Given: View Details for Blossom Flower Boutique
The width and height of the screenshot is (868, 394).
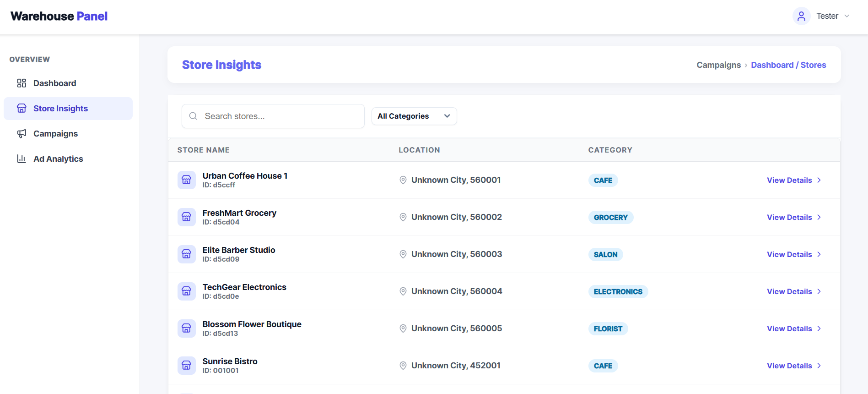Looking at the screenshot, I should 789,328.
